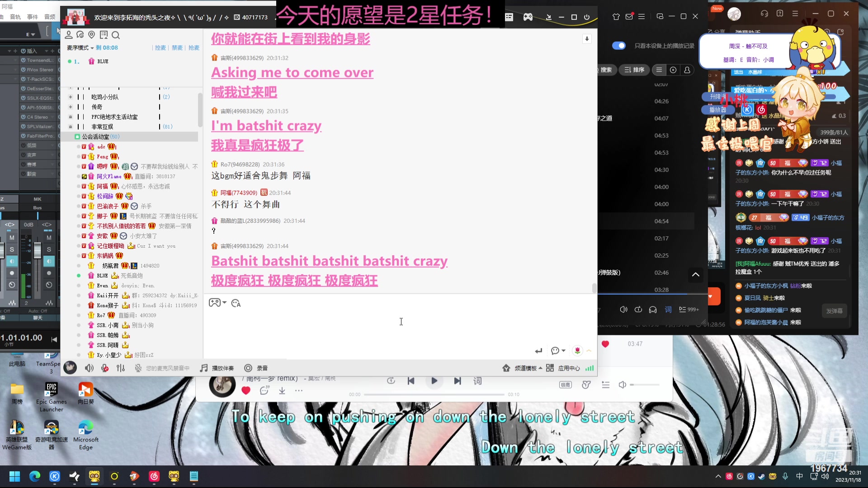Click 抢麦 link
This screenshot has height=488, width=868.
(193, 48)
